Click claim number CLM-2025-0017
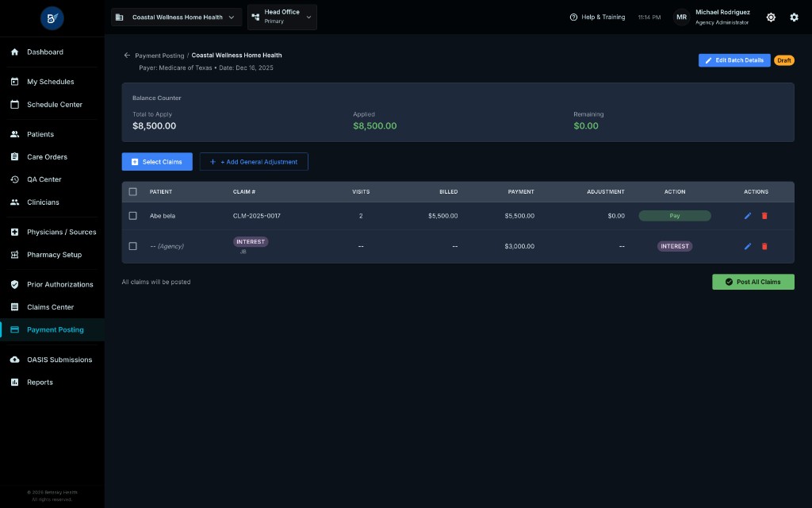The image size is (812, 508). (256, 216)
